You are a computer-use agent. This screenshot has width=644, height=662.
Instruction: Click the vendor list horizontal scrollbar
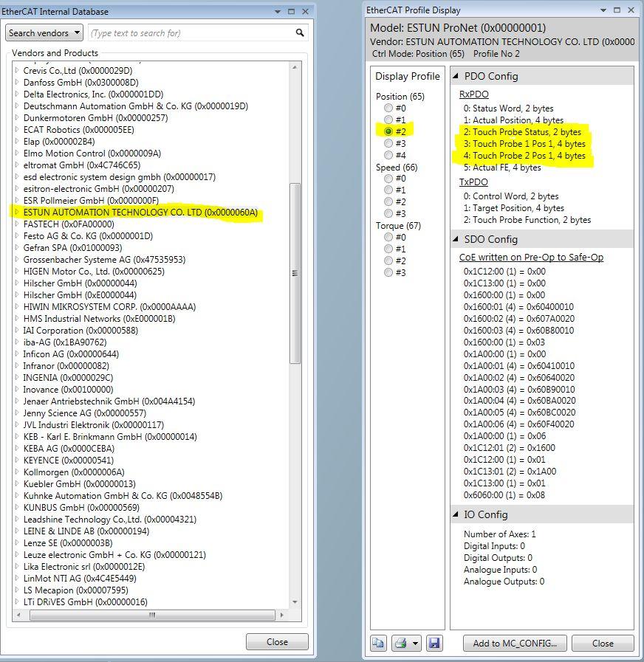[x=152, y=616]
